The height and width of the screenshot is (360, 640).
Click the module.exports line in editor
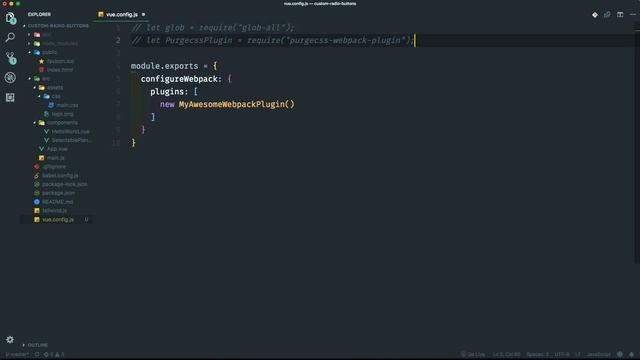click(x=174, y=66)
